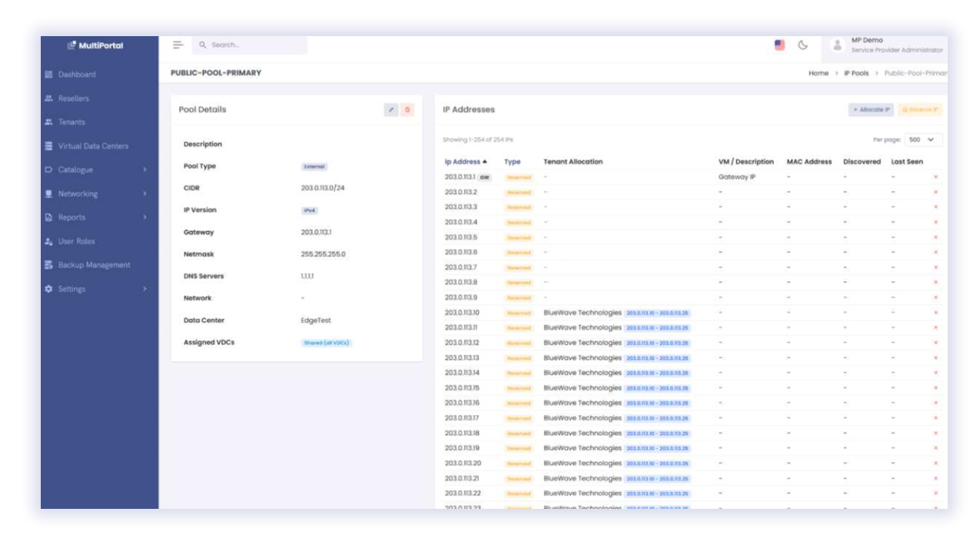Image resolution: width=980 pixels, height=535 pixels.
Task: Click the red trash delete pool icon
Action: [408, 110]
